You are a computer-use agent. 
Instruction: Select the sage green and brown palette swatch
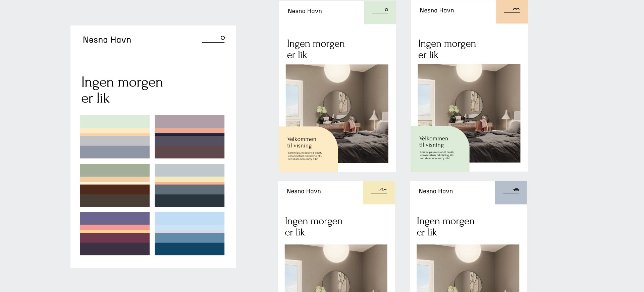coord(115,185)
